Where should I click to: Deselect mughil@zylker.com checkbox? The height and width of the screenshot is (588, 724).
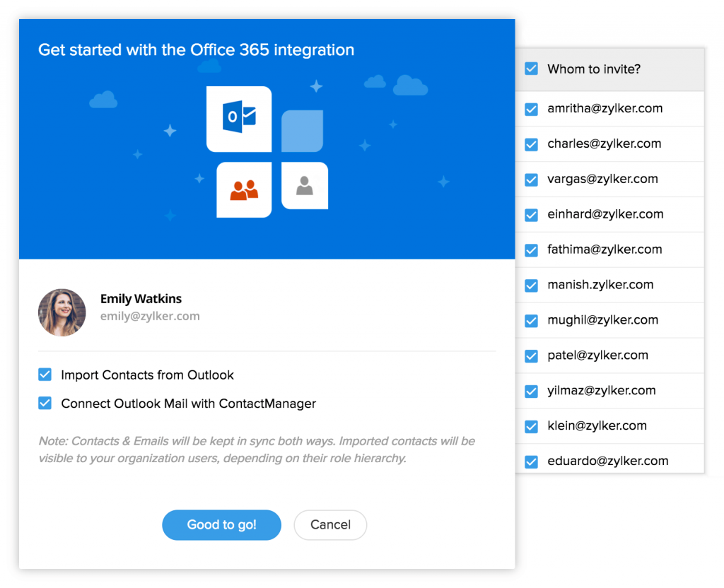532,321
